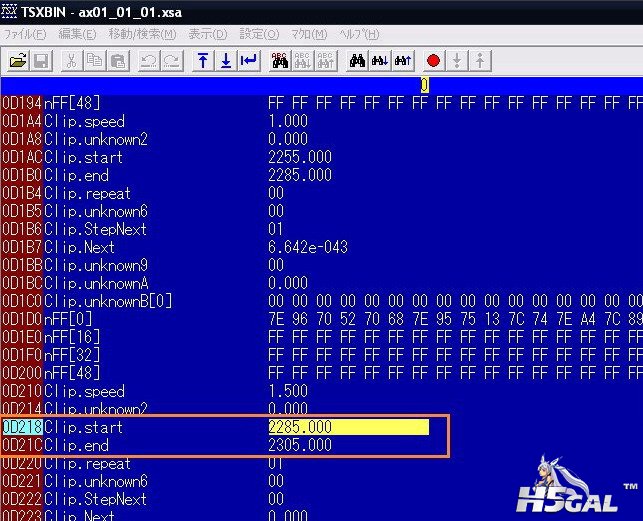Image resolution: width=643 pixels, height=521 pixels.
Task: Select the yellow 2285.000 Clip.start value field
Action: (x=347, y=427)
